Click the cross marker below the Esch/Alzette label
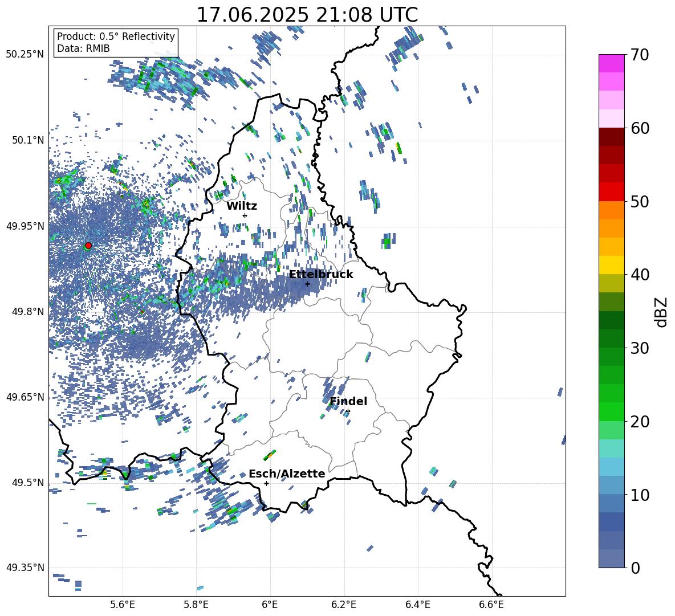The image size is (675, 616). pos(266,483)
